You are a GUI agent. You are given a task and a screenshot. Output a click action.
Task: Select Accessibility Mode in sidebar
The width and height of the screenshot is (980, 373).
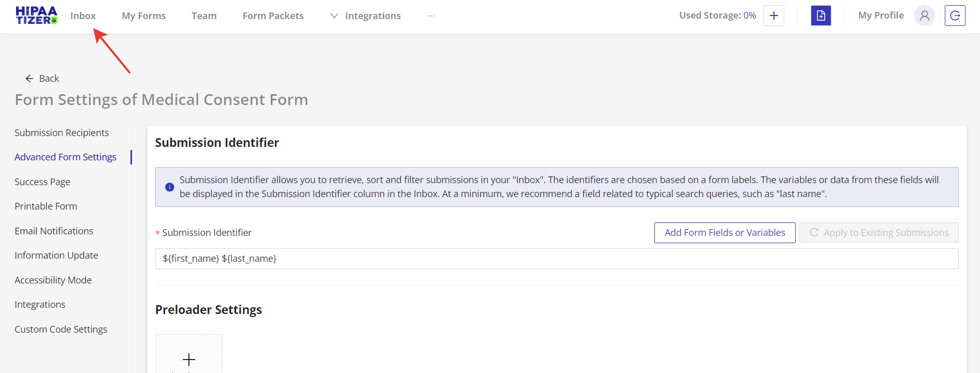coord(53,280)
